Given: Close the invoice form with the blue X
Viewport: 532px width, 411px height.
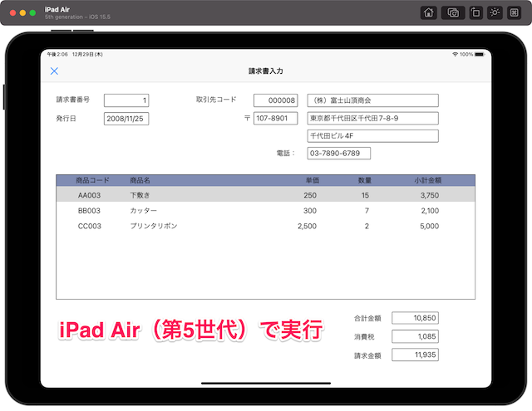Looking at the screenshot, I should (55, 71).
